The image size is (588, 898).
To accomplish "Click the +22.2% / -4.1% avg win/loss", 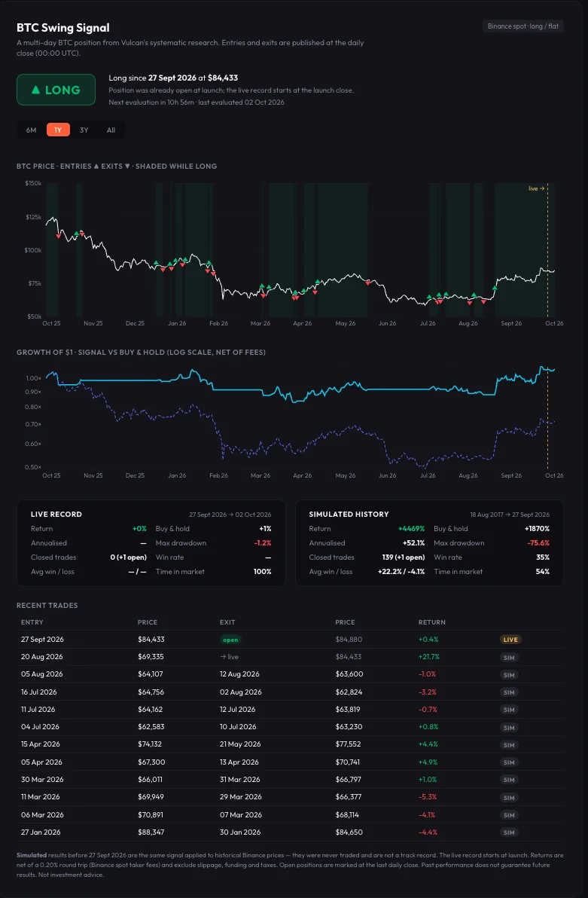I will coord(401,572).
